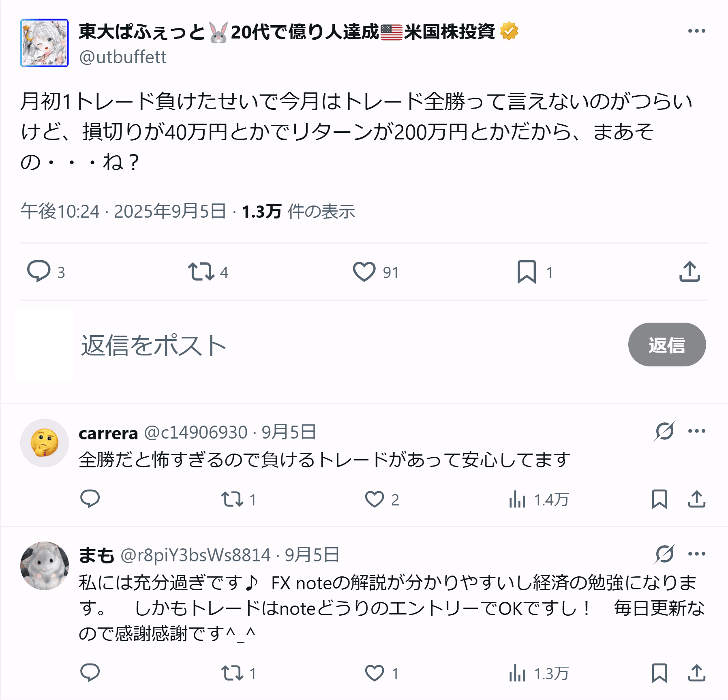Open the @c14906930 profile link
The width and height of the screenshot is (728, 700).
(196, 432)
